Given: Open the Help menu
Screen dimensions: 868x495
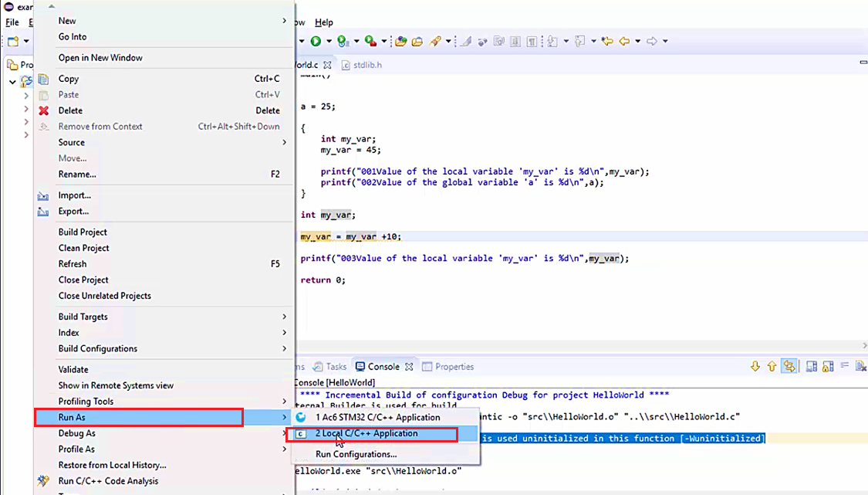Looking at the screenshot, I should point(324,22).
